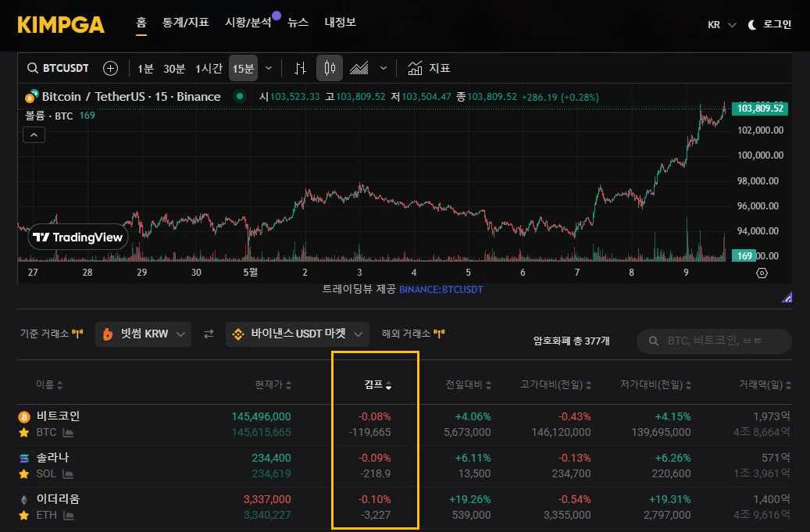Open the 시황/분석 menu

pos(248,22)
